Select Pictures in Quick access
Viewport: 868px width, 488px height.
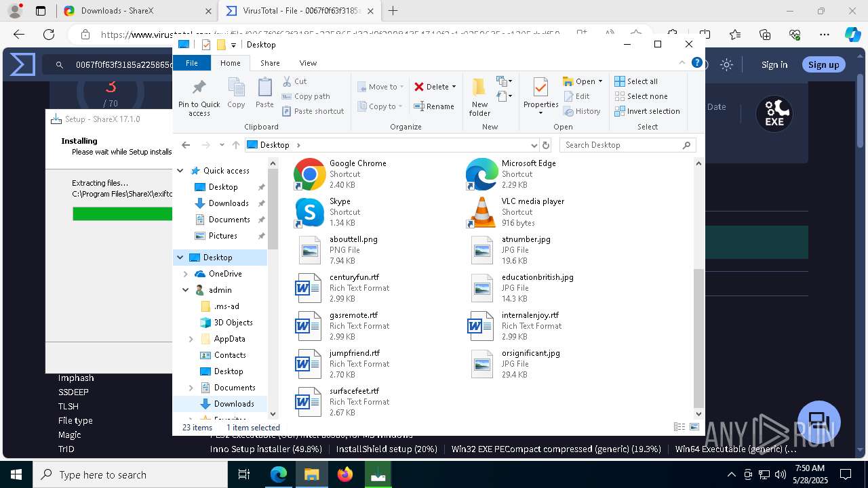(223, 236)
